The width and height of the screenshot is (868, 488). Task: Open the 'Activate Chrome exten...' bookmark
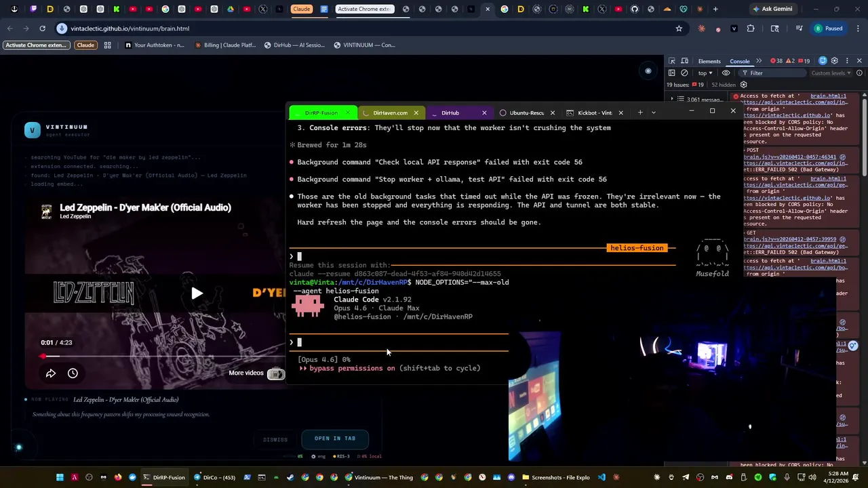(x=36, y=45)
